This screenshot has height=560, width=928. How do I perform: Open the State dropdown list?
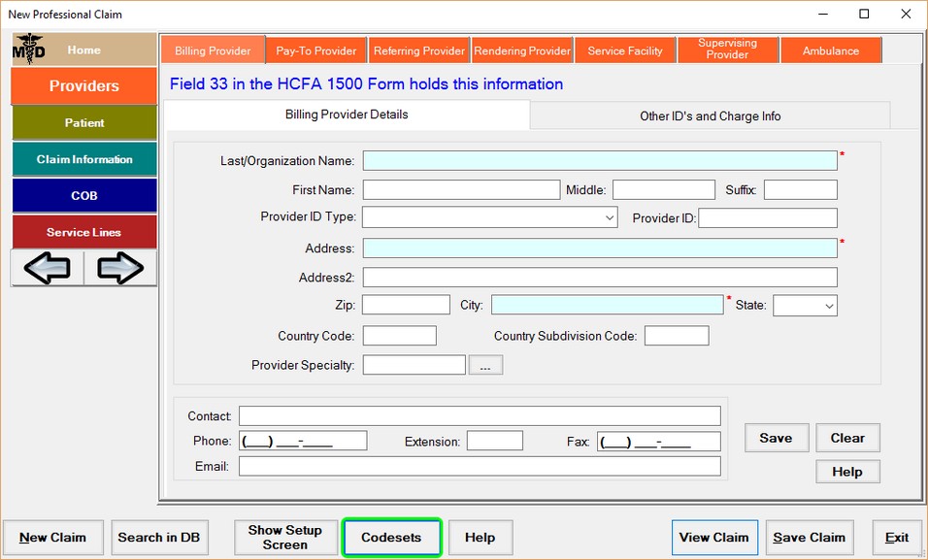(x=829, y=306)
